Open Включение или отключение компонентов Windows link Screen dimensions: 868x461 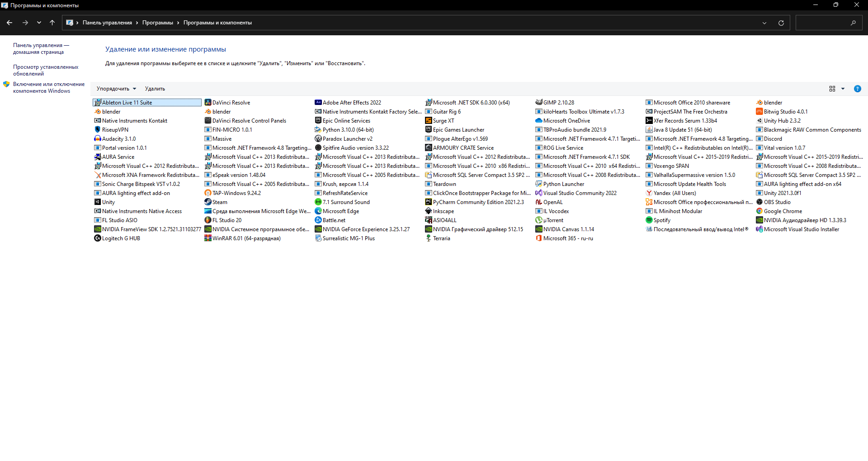point(49,87)
